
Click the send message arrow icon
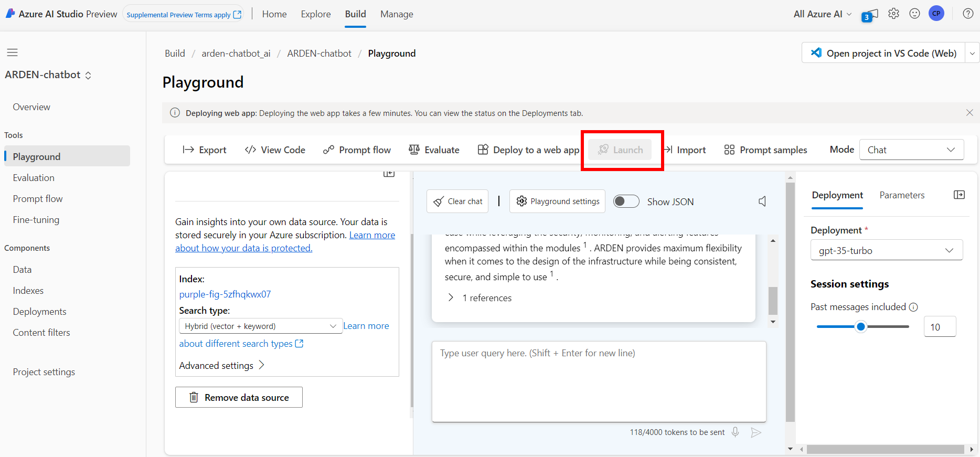tap(756, 432)
